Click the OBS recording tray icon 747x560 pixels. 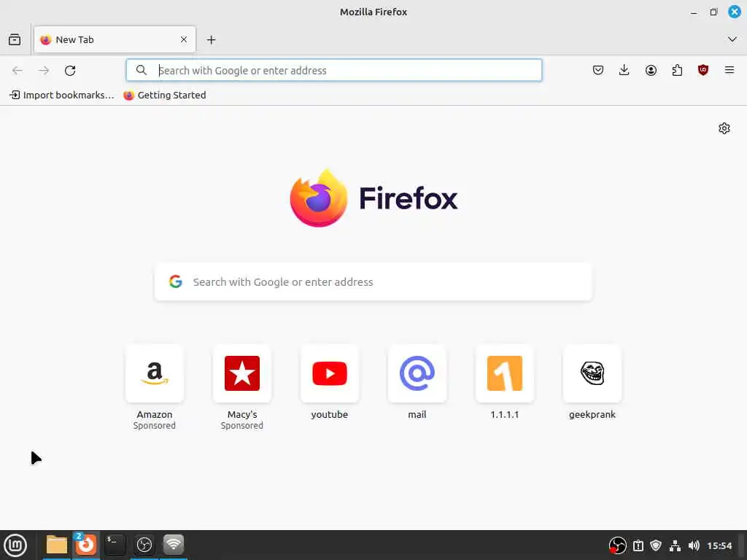click(x=617, y=545)
